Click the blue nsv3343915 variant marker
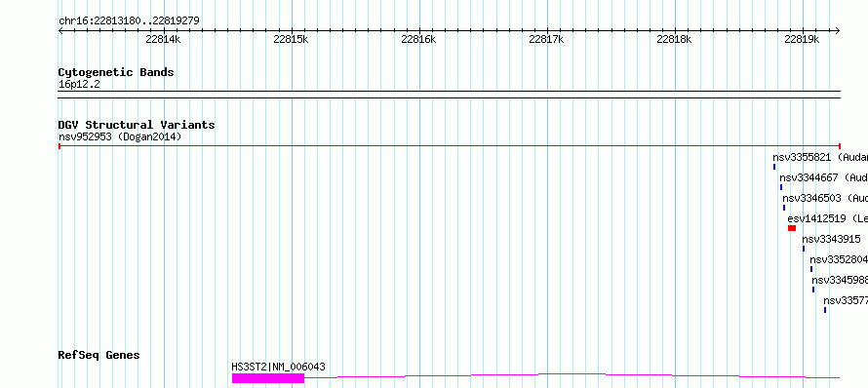 804,249
